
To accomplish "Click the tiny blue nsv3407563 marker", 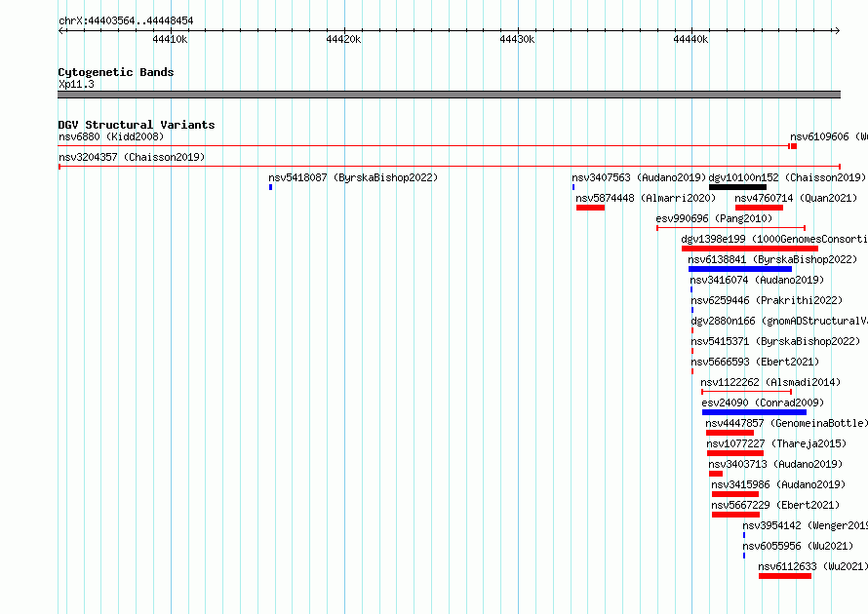I will (x=573, y=187).
